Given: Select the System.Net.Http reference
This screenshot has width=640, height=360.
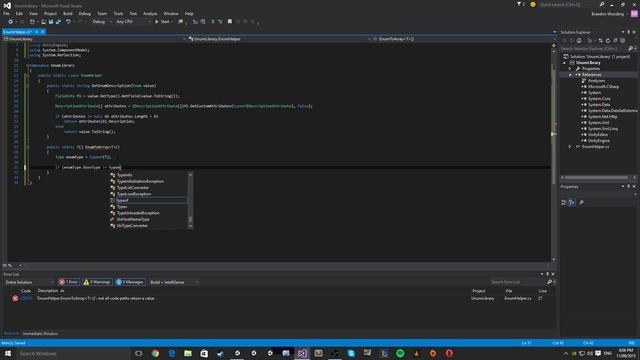Looking at the screenshot, I should 602,117.
